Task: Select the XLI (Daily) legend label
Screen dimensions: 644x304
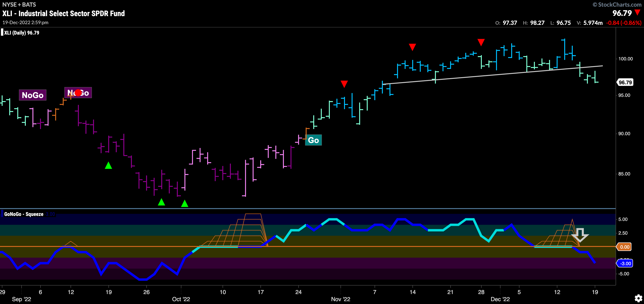Action: (x=22, y=33)
